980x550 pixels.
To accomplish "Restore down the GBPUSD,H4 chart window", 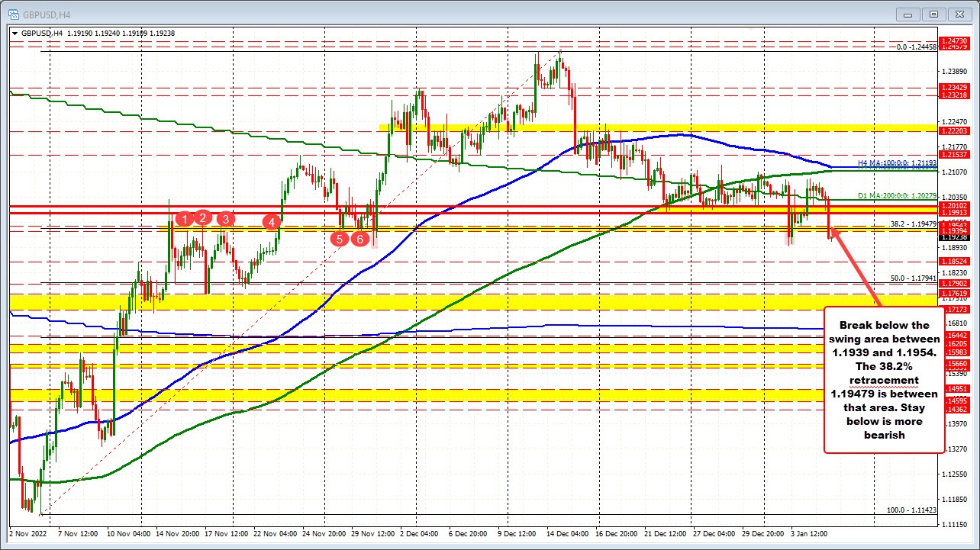I will coord(933,13).
